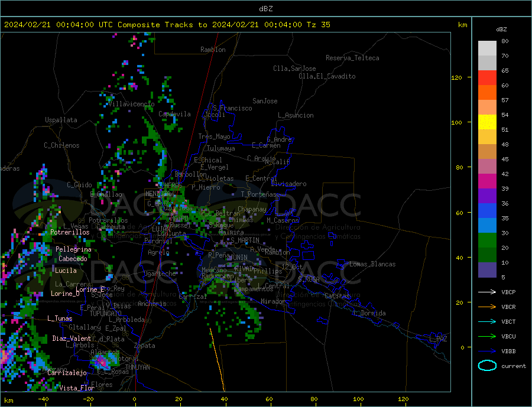Click the C_Chilenos map label
This screenshot has height=407, width=532.
pyautogui.click(x=61, y=145)
